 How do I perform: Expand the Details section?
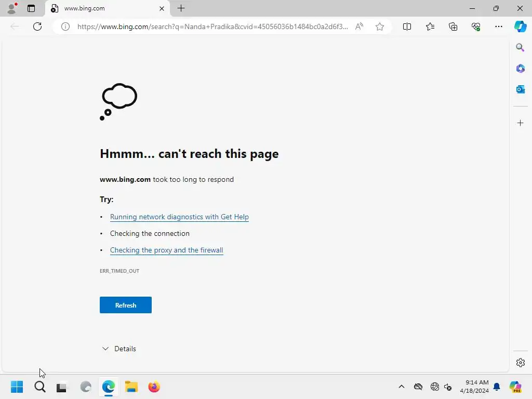point(119,349)
